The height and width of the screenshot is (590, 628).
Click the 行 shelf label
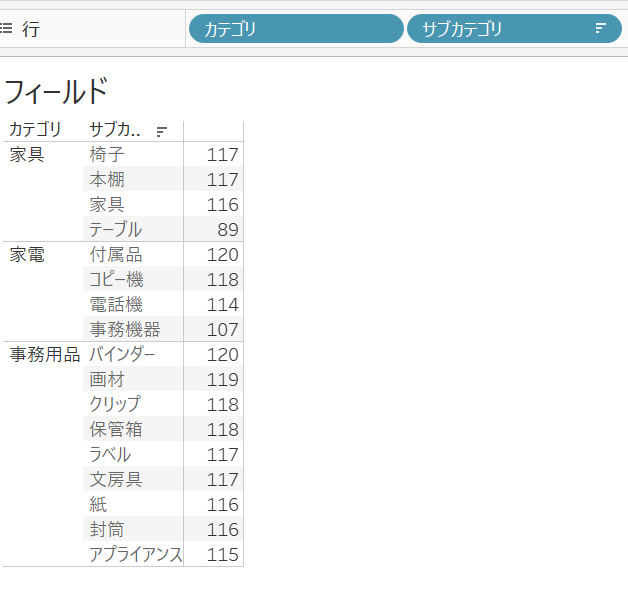[31, 29]
